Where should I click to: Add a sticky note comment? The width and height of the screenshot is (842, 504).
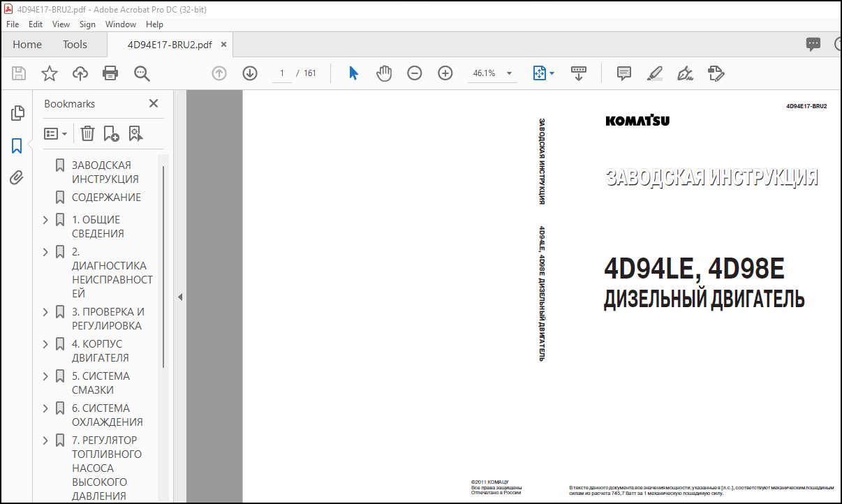624,73
